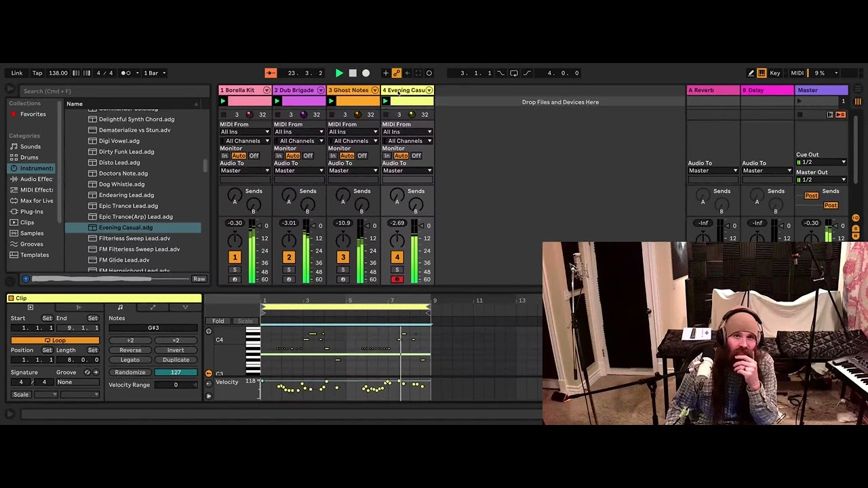Image resolution: width=868 pixels, height=488 pixels.
Task: Click the Raw preview button
Action: coord(199,279)
